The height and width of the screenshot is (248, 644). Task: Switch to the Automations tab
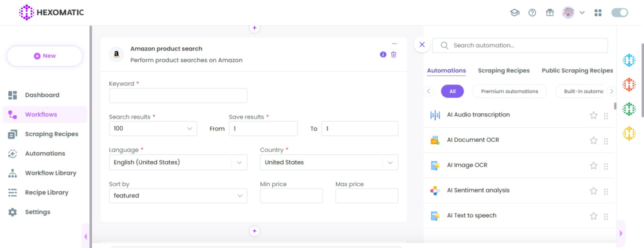(447, 70)
